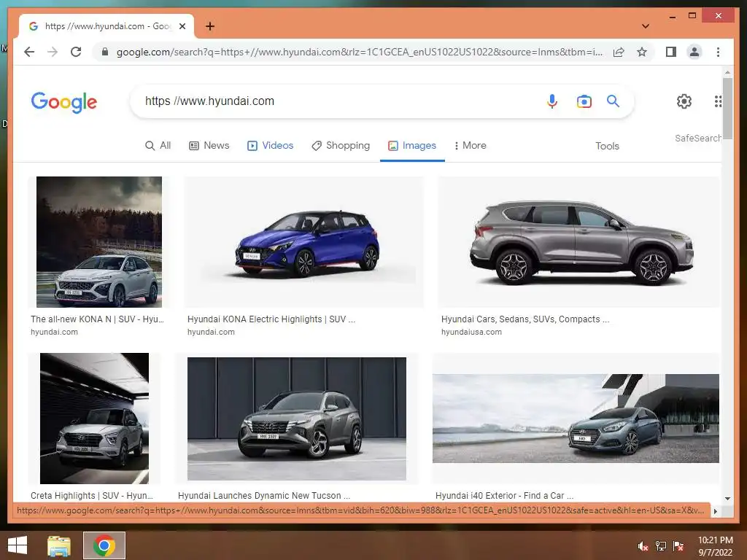Open the Chrome three-dot menu
The width and height of the screenshot is (747, 560).
pos(718,52)
